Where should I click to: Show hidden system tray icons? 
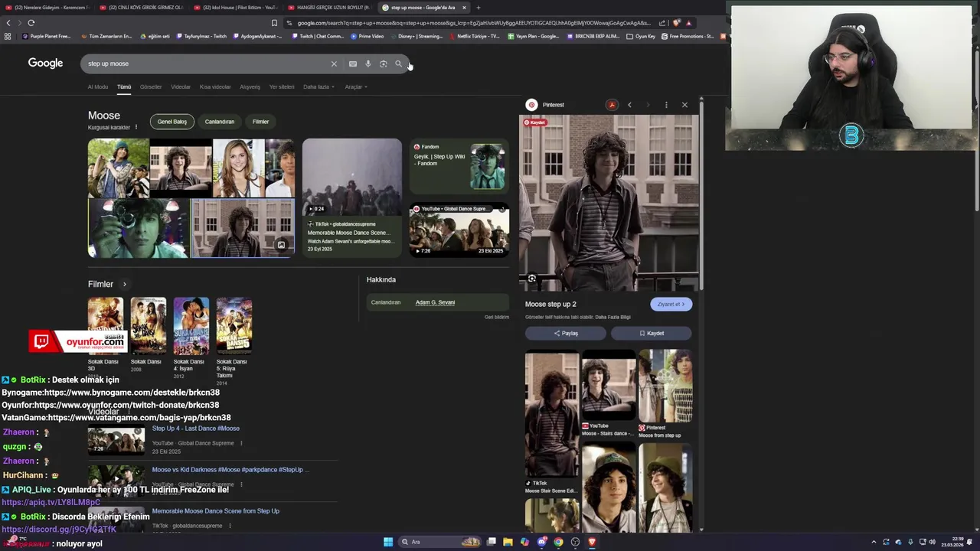874,542
